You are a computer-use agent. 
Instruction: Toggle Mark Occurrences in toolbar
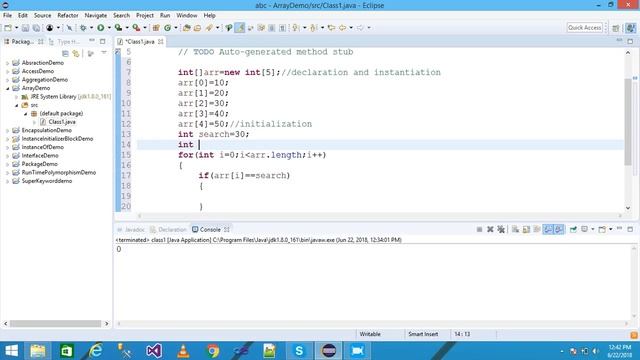pos(240,28)
